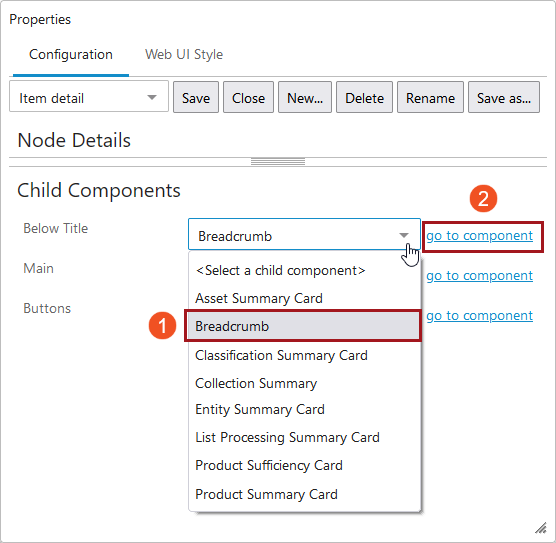Pick List Processing Summary Card option
This screenshot has height=543, width=556.
tap(287, 437)
